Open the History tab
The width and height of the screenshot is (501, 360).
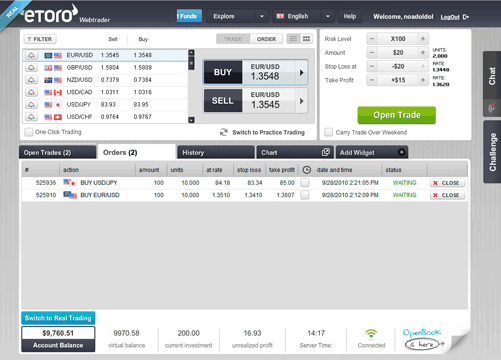pyautogui.click(x=216, y=152)
